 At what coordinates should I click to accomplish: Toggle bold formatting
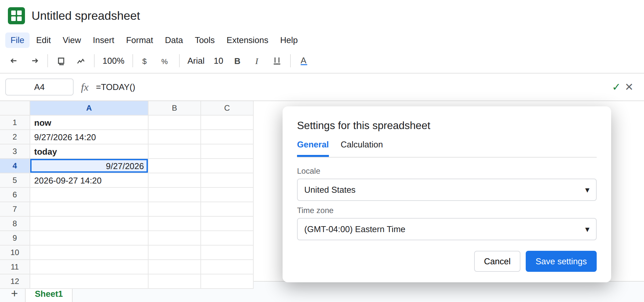[237, 61]
